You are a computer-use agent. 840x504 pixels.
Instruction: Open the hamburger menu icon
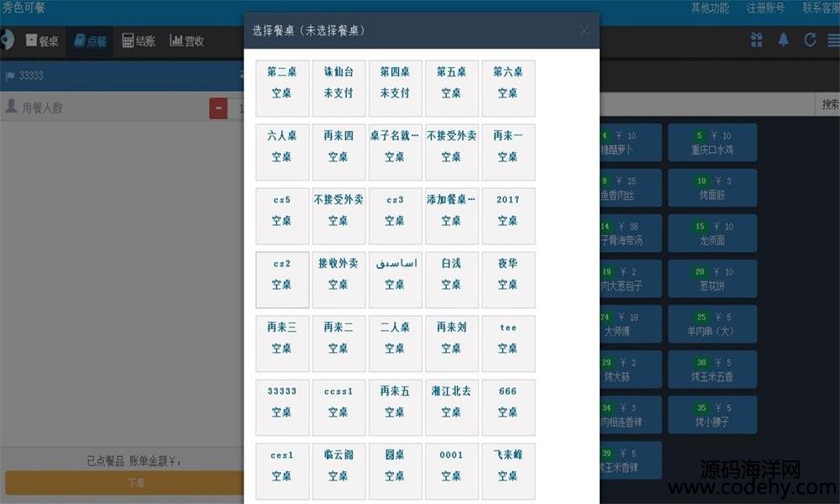[832, 39]
